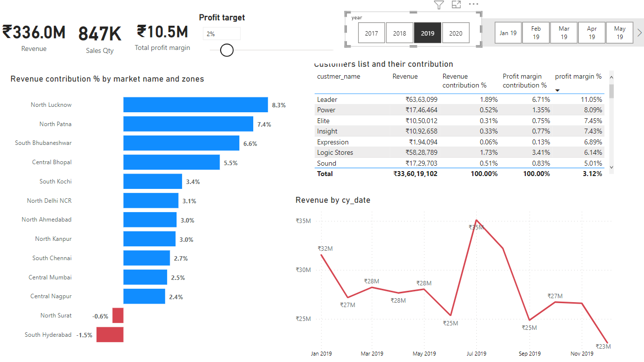The height and width of the screenshot is (362, 644).
Task: Click the Central Nagpur bar
Action: (144, 296)
